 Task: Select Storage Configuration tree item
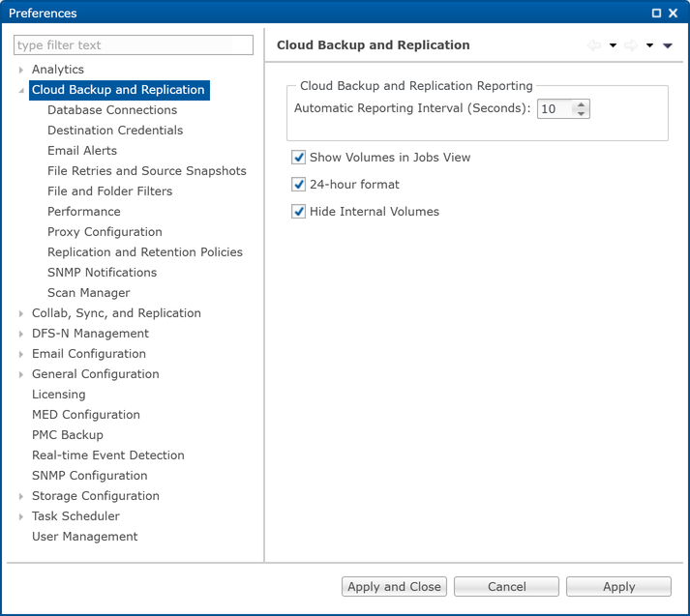click(x=96, y=495)
